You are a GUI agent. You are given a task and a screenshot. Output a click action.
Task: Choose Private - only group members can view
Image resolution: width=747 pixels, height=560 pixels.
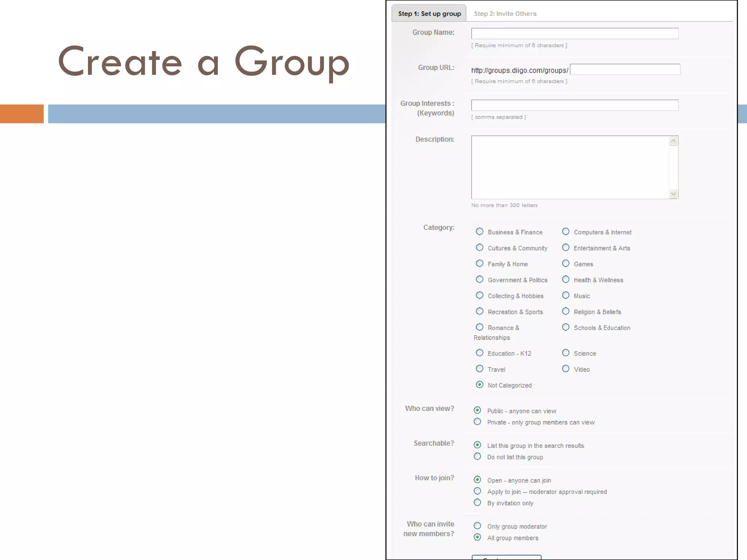tap(477, 422)
